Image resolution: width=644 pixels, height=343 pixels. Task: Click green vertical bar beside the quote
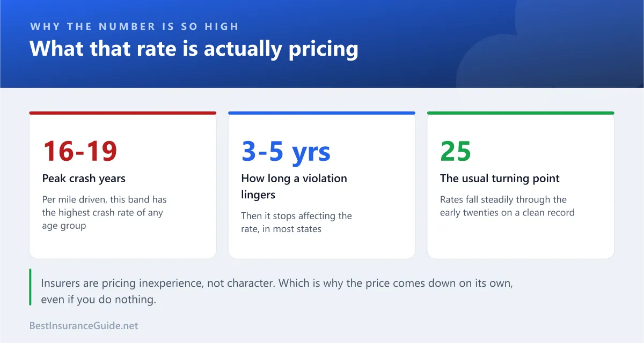(x=30, y=287)
